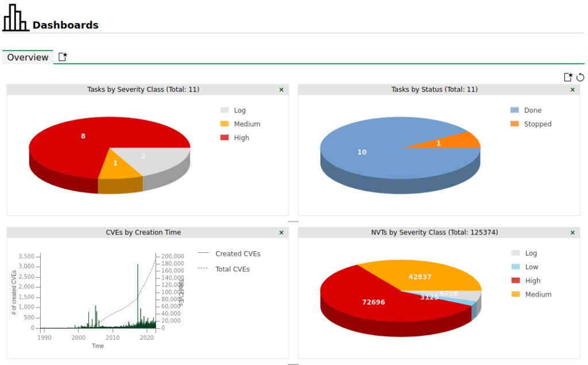This screenshot has height=365, width=588.
Task: Switch to the Overview tab
Action: [28, 57]
